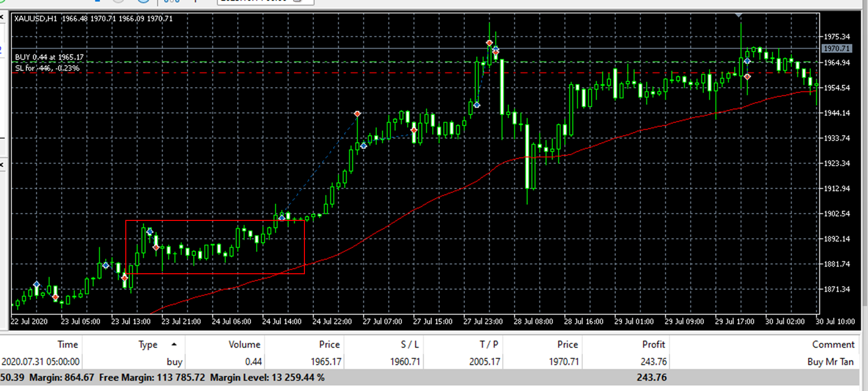Click the 1975.34 price axis label
This screenshot has height=391, width=868.
click(x=837, y=37)
